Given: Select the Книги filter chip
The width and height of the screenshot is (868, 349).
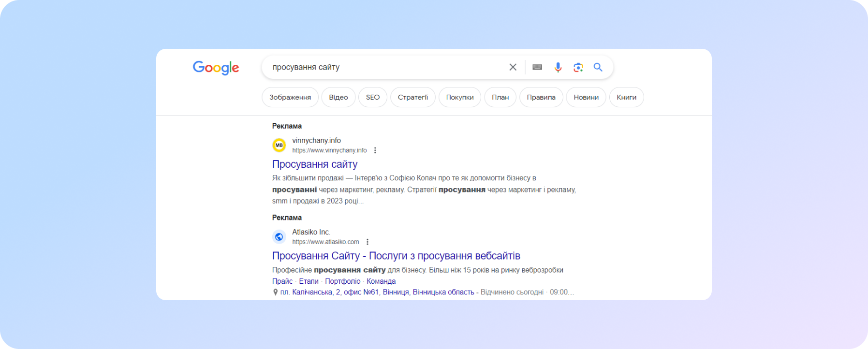Looking at the screenshot, I should point(626,97).
